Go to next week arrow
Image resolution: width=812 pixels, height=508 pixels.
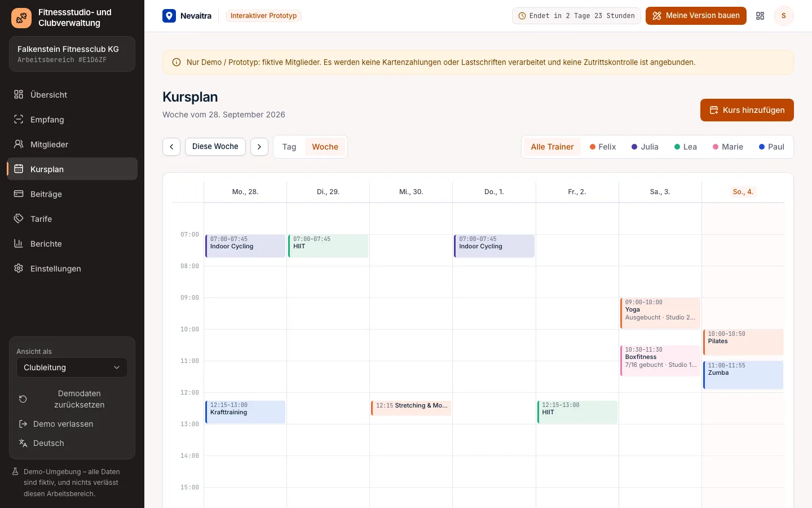pyautogui.click(x=259, y=147)
